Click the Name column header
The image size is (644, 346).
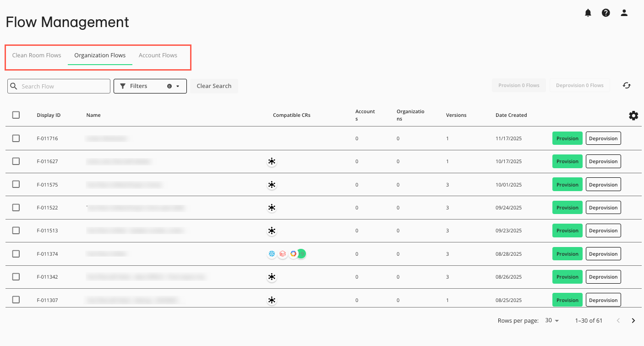point(93,115)
